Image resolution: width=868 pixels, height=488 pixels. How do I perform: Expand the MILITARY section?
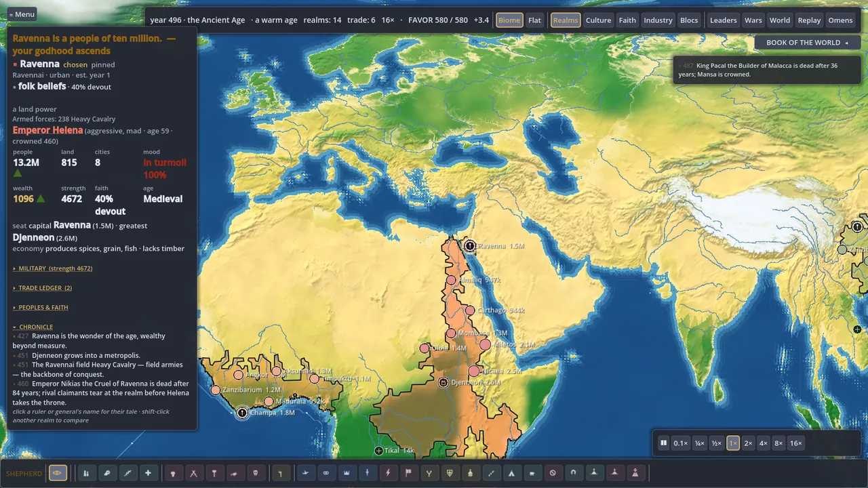tap(53, 268)
